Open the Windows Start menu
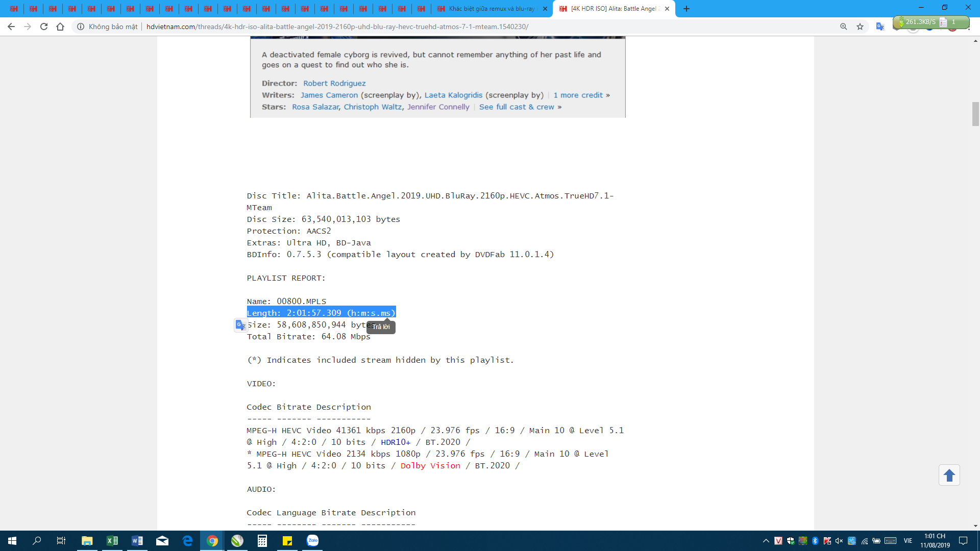 [12, 541]
